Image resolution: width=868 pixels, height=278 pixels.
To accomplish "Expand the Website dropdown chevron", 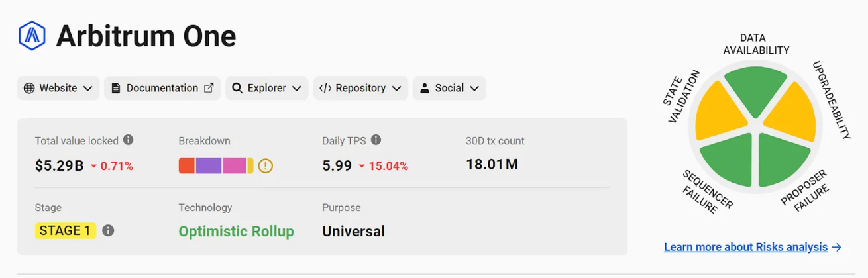I will click(x=87, y=89).
